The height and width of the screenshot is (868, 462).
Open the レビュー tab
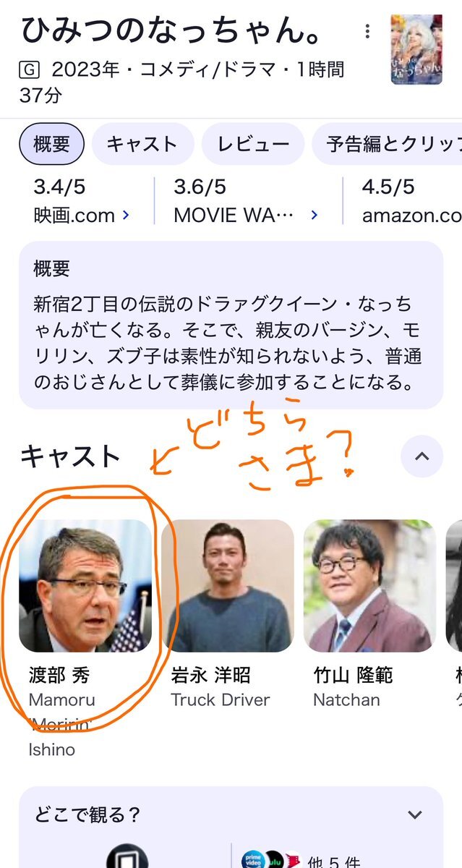(253, 144)
